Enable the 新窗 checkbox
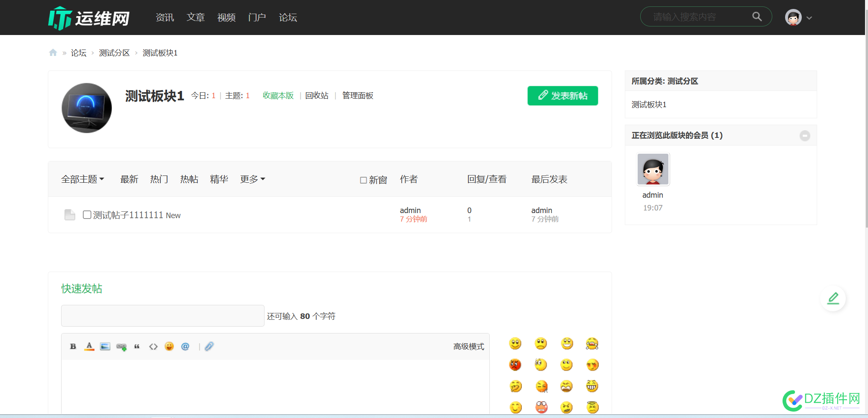 click(363, 180)
